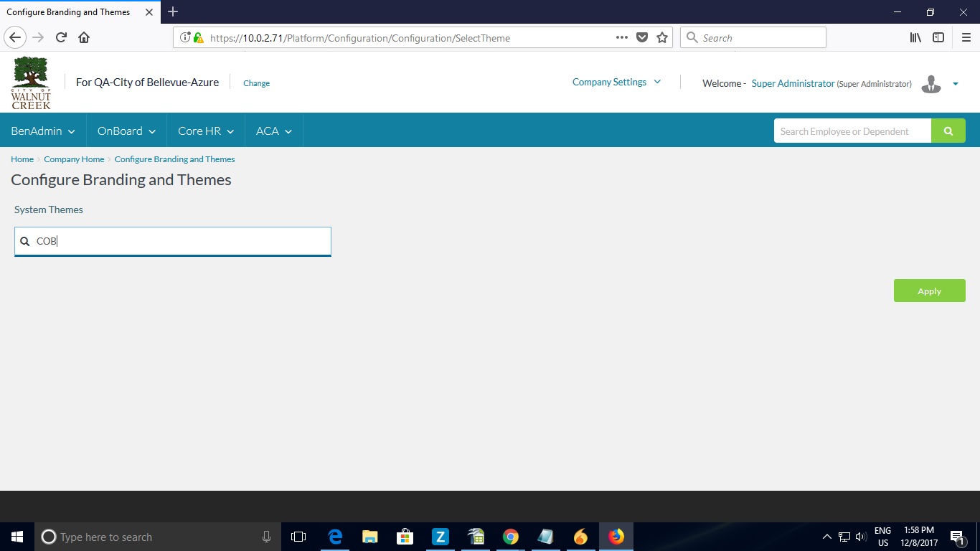Open a new browser tab
The width and height of the screenshot is (980, 551).
point(173,11)
